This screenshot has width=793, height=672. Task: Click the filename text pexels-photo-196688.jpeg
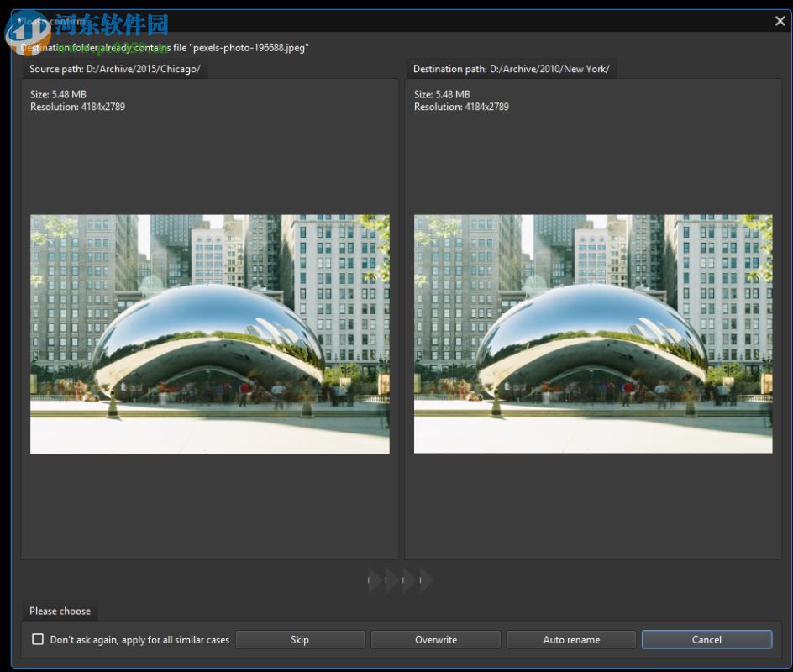(x=249, y=48)
